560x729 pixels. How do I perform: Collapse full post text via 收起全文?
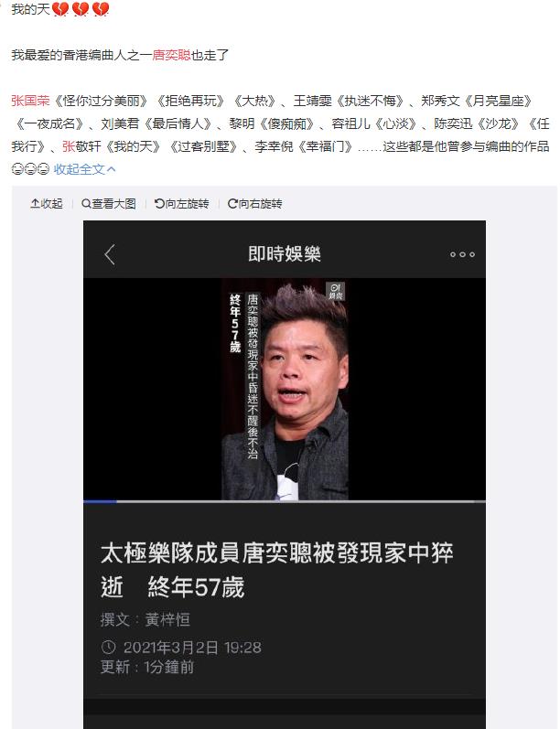click(84, 169)
